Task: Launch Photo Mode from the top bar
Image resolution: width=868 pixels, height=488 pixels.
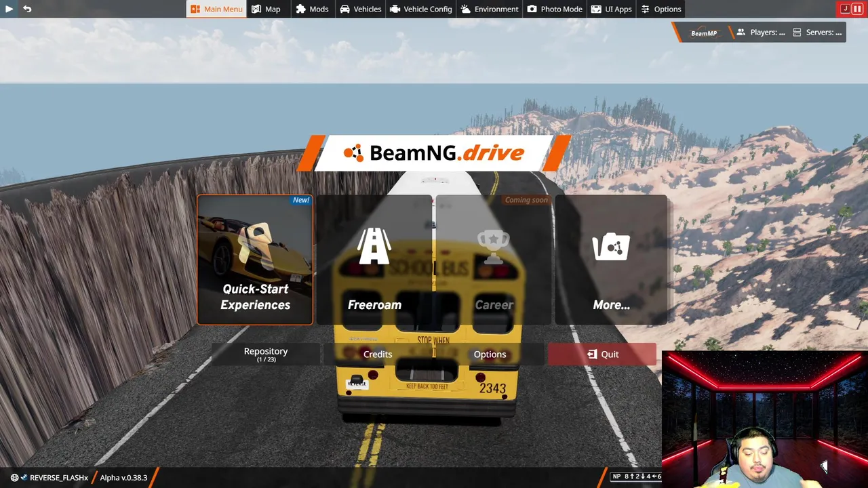Action: click(x=555, y=9)
